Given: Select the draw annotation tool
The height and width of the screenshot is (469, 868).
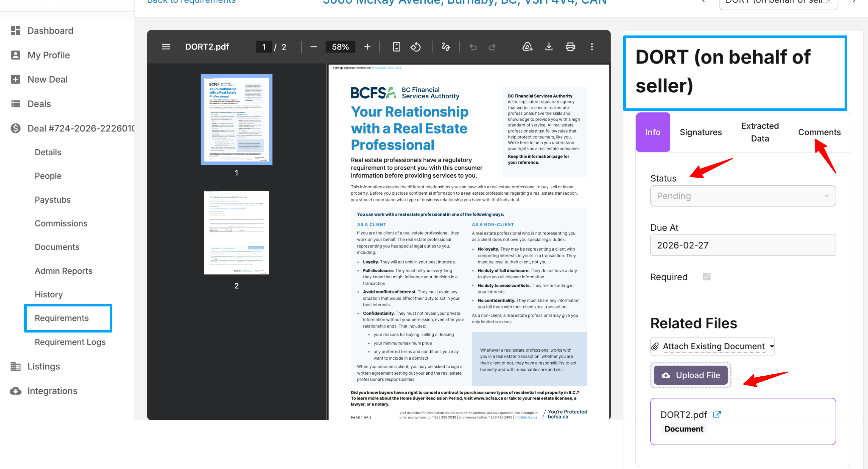Looking at the screenshot, I should [445, 47].
